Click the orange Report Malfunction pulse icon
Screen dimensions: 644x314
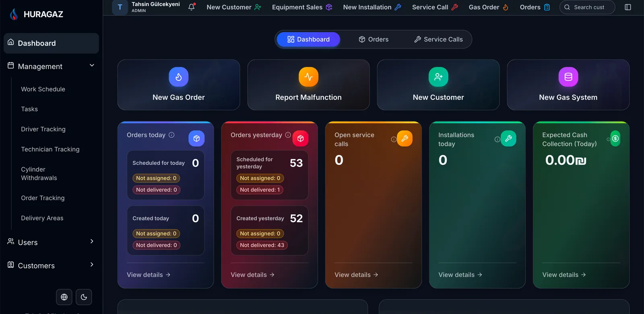click(x=308, y=77)
